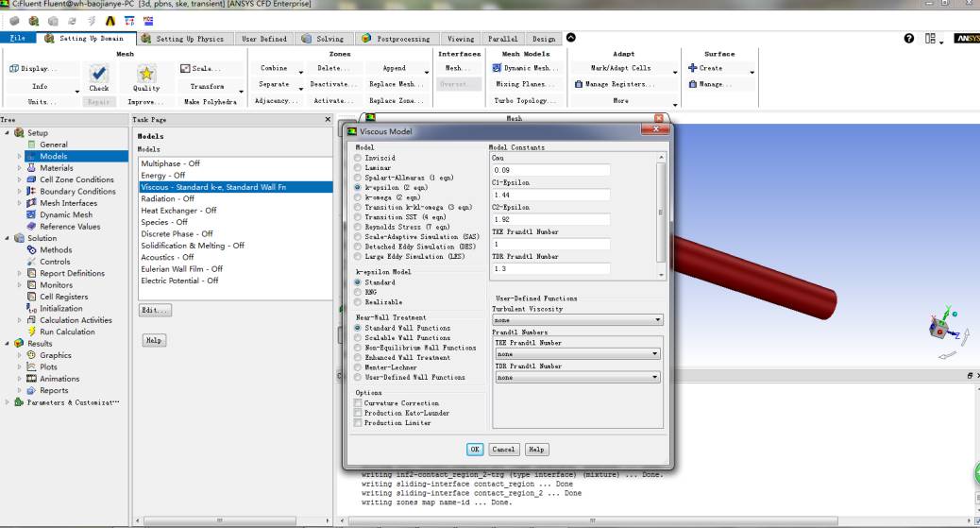This screenshot has width=980, height=528.
Task: Collapse the ribbon with the up-arrow icon
Action: [570, 38]
